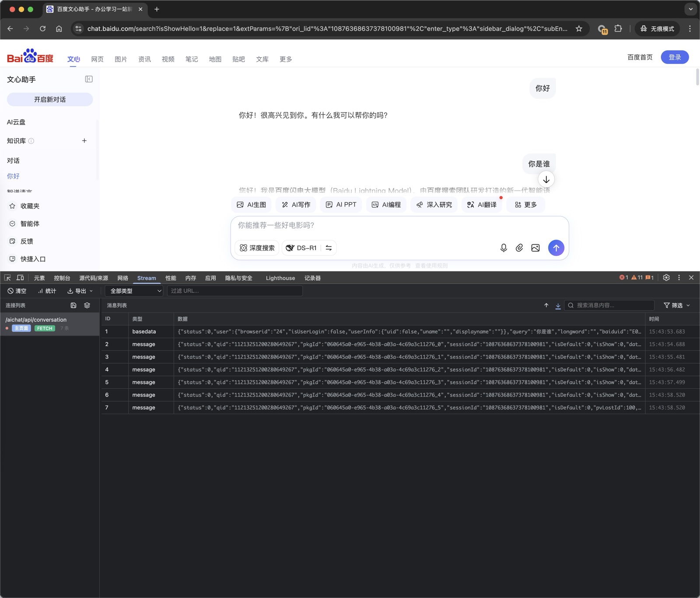Viewport: 700px width, 598px height.
Task: Open the 筛选 filter dropdown
Action: 677,306
